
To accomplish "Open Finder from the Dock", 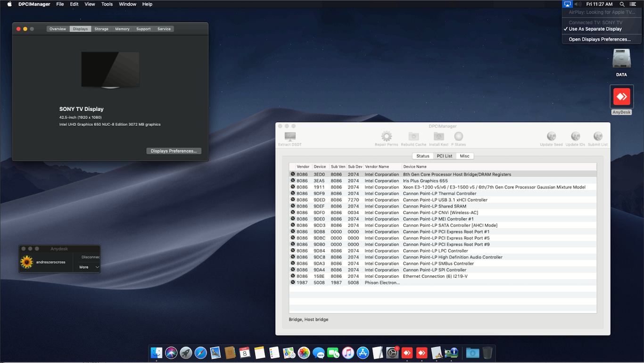I will (157, 353).
